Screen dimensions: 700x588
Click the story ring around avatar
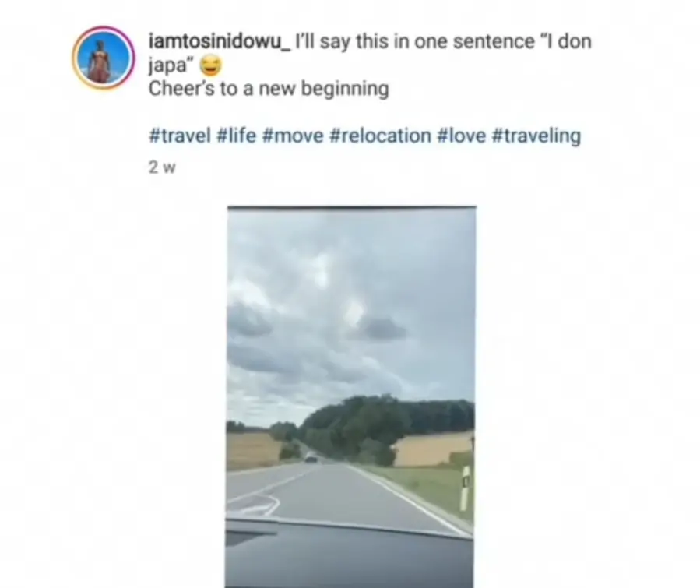pyautogui.click(x=103, y=30)
